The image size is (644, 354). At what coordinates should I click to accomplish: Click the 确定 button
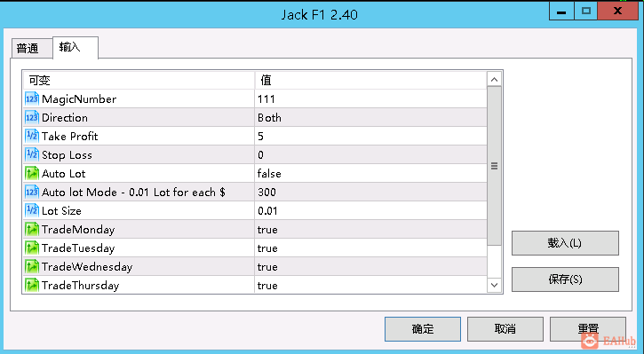(423, 329)
